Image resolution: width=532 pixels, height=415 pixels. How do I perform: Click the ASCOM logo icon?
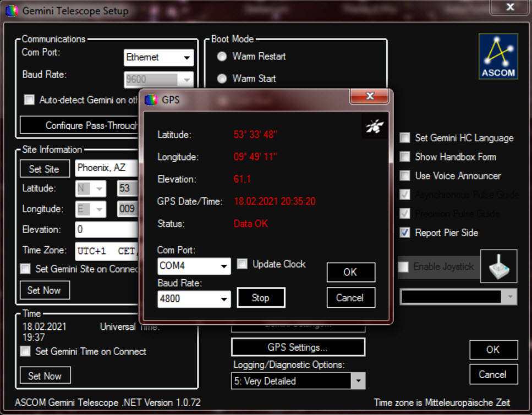[x=498, y=56]
